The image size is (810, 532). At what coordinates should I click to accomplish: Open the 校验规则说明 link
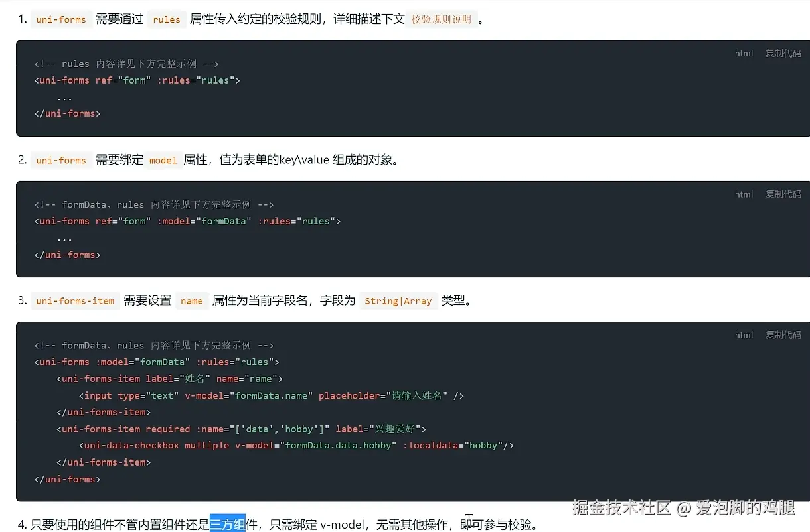[442, 19]
